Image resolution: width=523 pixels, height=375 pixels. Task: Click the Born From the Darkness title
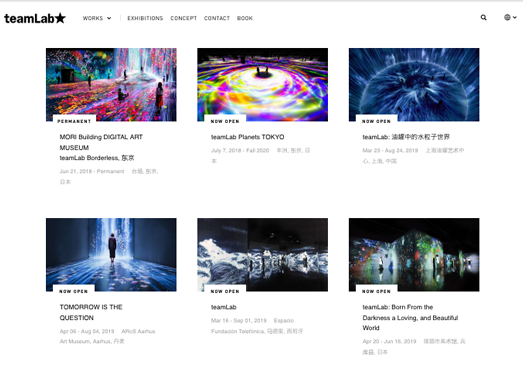tap(410, 317)
